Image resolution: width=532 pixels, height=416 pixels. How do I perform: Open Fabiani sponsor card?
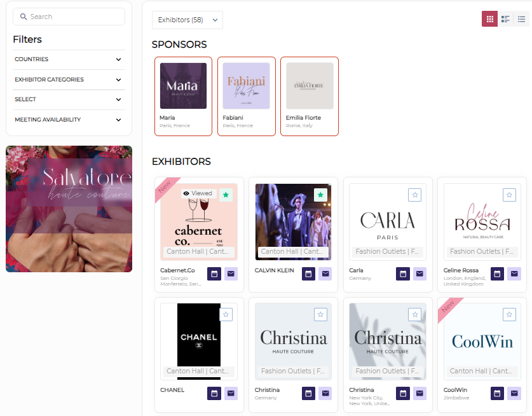click(246, 96)
